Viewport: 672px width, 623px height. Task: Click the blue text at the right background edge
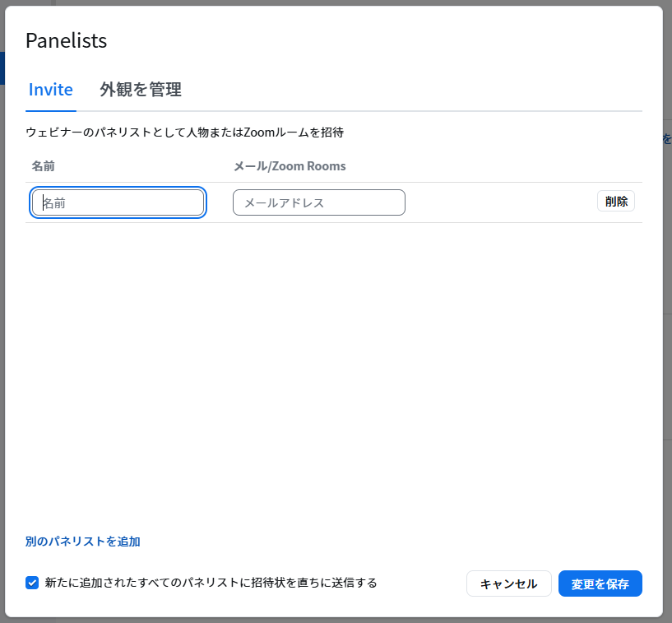[x=667, y=139]
